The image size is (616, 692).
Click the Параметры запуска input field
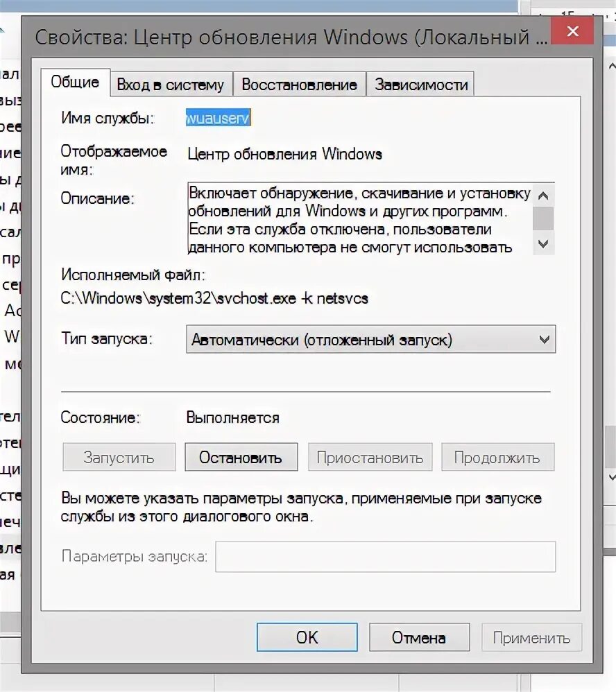386,557
